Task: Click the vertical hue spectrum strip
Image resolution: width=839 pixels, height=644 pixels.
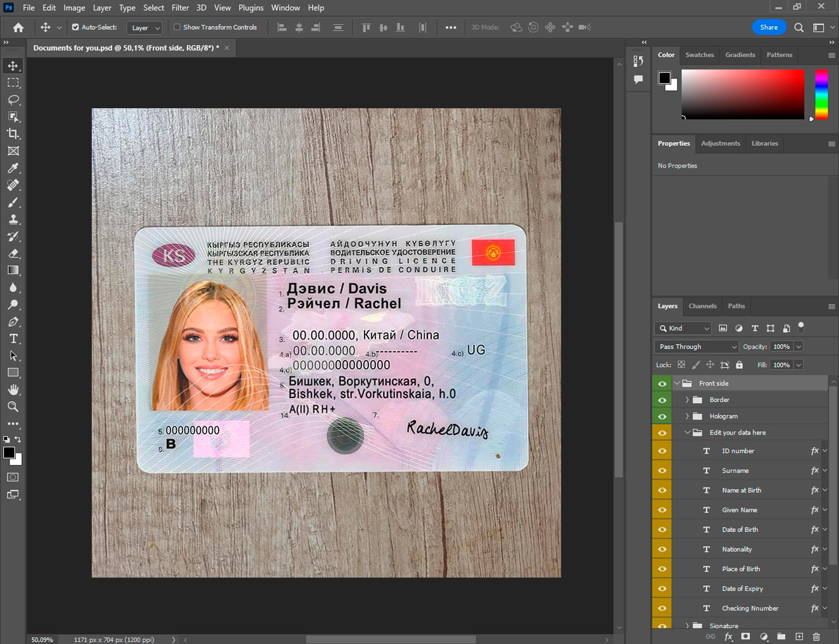Action: coord(821,94)
